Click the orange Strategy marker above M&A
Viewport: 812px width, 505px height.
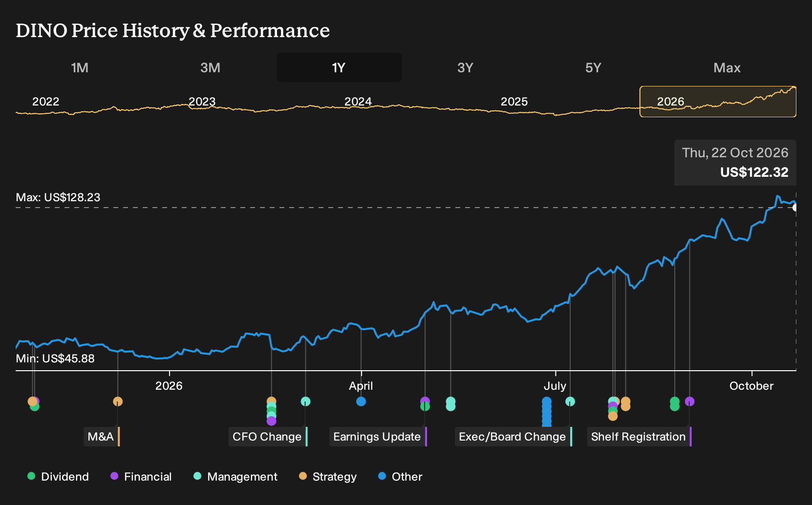tap(118, 401)
